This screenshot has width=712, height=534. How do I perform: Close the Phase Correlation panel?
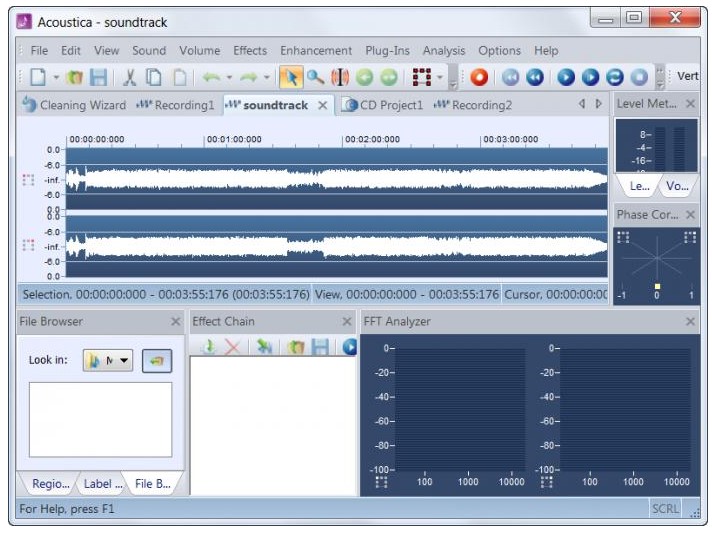[690, 214]
